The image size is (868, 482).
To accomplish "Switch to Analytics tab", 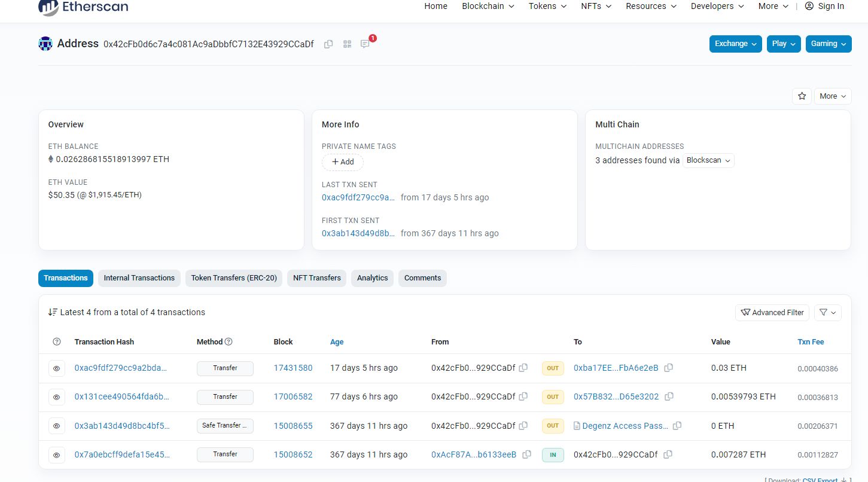I will (373, 278).
